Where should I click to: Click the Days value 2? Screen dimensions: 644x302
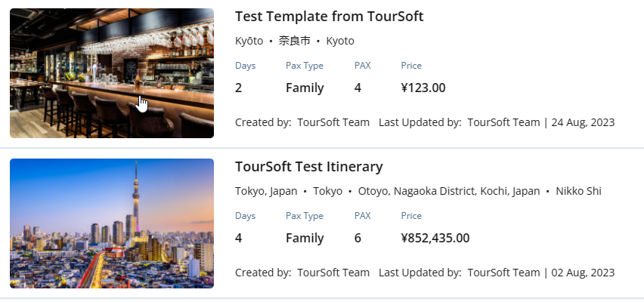(239, 88)
